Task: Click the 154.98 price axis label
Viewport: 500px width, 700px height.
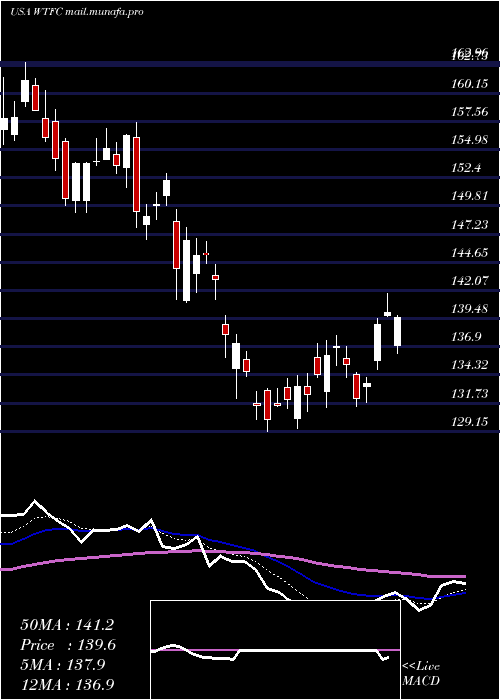Action: pos(468,140)
